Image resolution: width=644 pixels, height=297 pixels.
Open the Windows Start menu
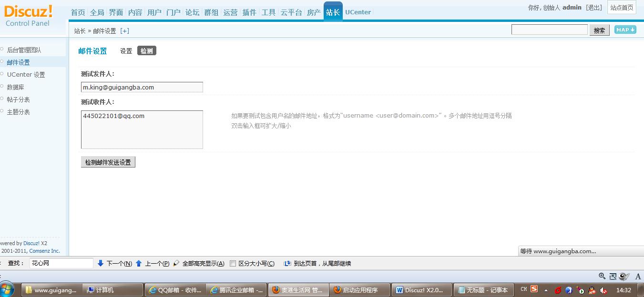[8, 289]
